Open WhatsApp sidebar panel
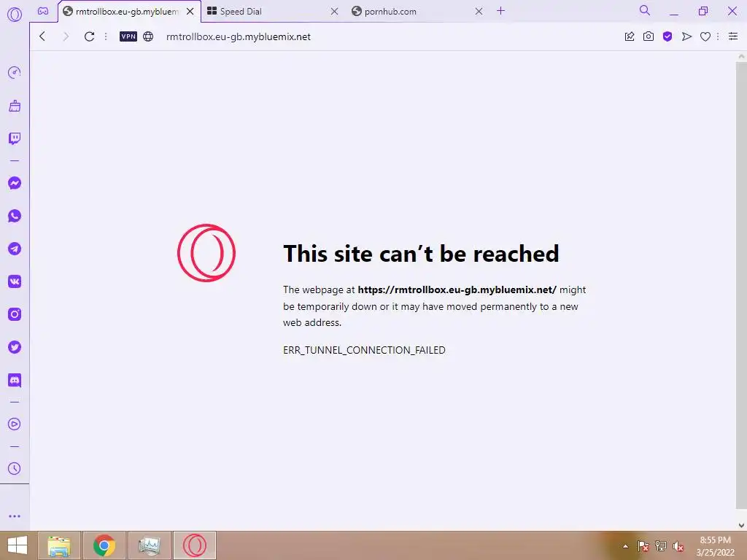747x560 pixels. [15, 216]
